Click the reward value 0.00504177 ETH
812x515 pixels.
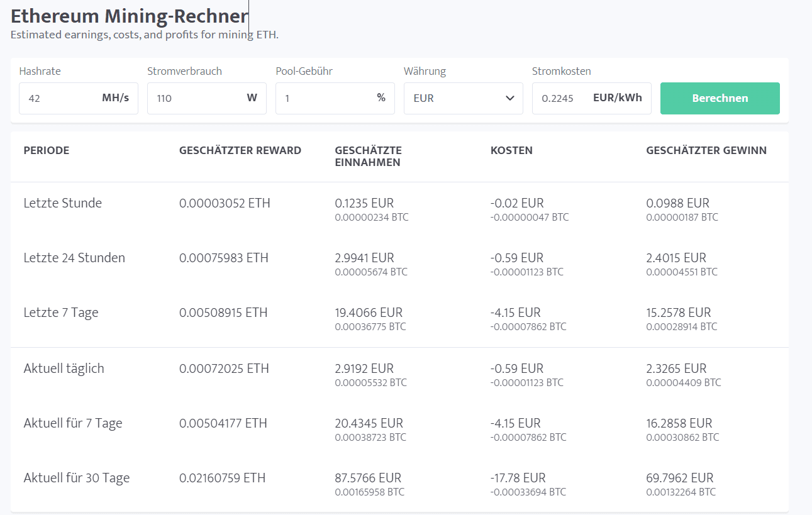tap(223, 423)
